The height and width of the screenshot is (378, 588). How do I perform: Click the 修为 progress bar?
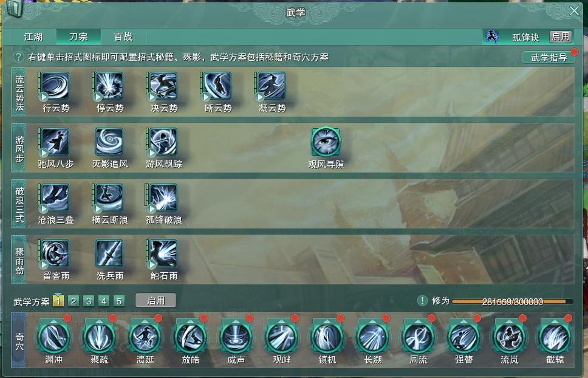(x=512, y=301)
